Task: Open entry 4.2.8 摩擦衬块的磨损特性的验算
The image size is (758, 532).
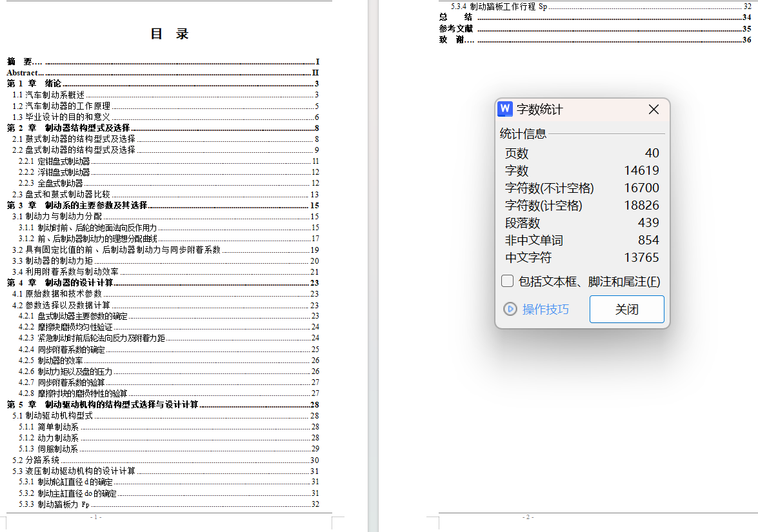Action: (169, 393)
